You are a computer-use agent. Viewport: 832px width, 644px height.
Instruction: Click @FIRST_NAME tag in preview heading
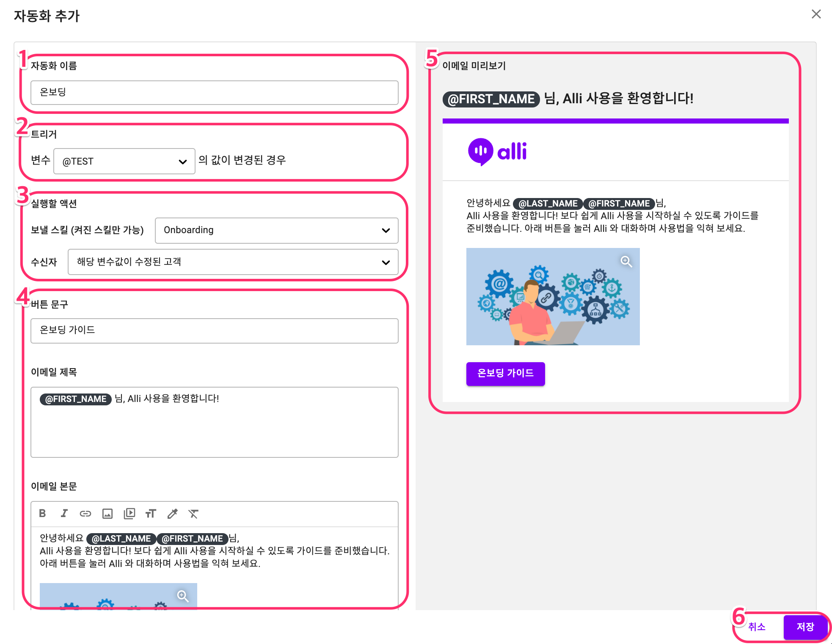(491, 99)
